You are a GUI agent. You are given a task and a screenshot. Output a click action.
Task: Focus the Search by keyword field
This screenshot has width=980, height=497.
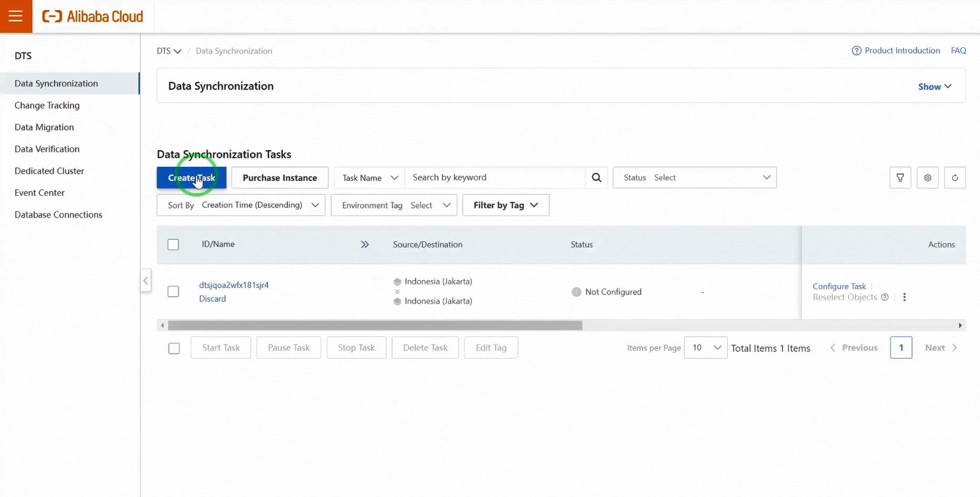click(495, 178)
